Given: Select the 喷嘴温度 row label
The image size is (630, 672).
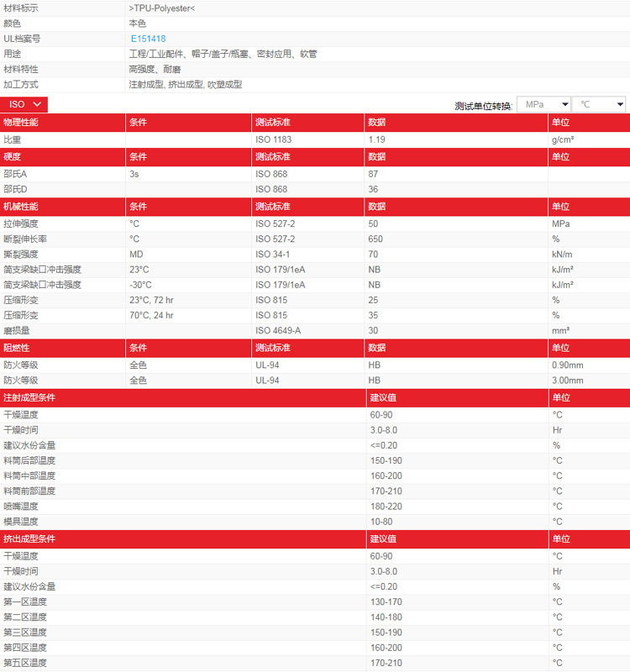Looking at the screenshot, I should 21,507.
